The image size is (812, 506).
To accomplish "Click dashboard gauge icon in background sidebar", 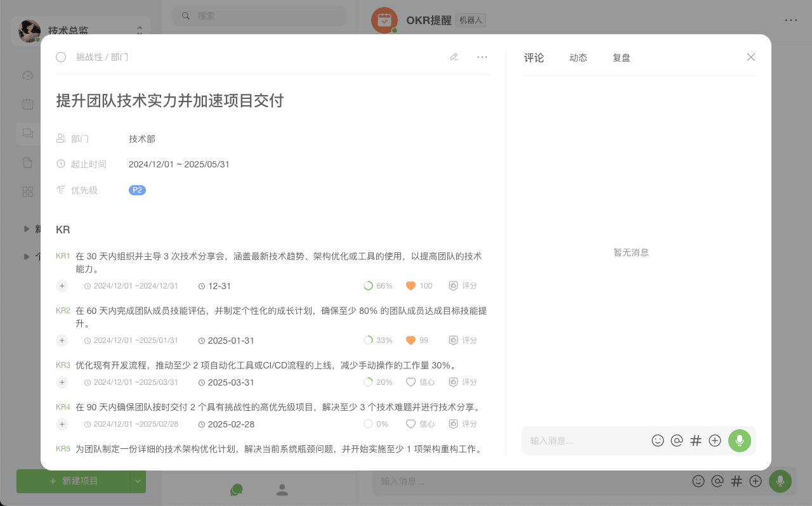I will [x=28, y=75].
